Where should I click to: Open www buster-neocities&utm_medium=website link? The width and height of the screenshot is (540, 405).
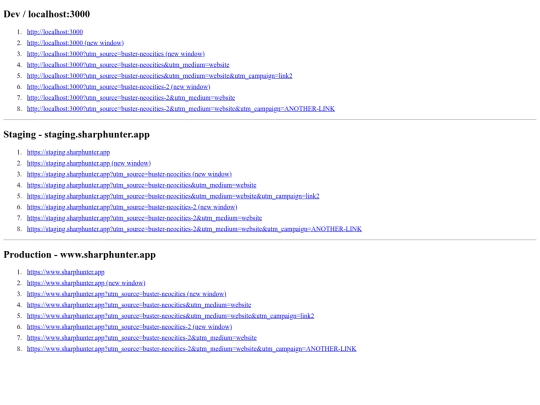(x=139, y=305)
